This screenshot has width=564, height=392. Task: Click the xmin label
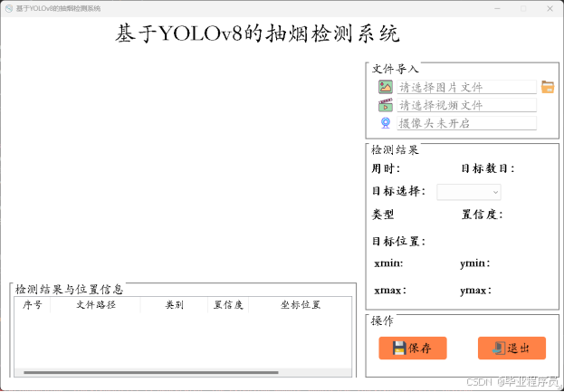click(x=388, y=264)
